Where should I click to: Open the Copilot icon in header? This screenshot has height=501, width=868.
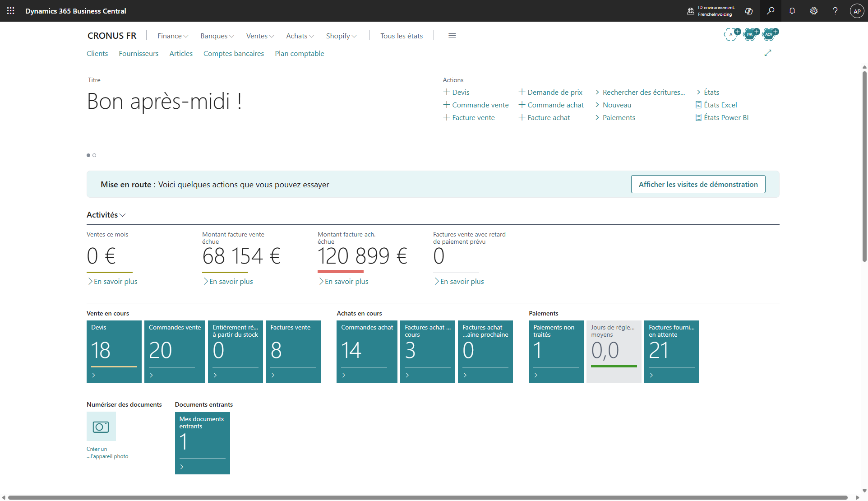pos(749,11)
